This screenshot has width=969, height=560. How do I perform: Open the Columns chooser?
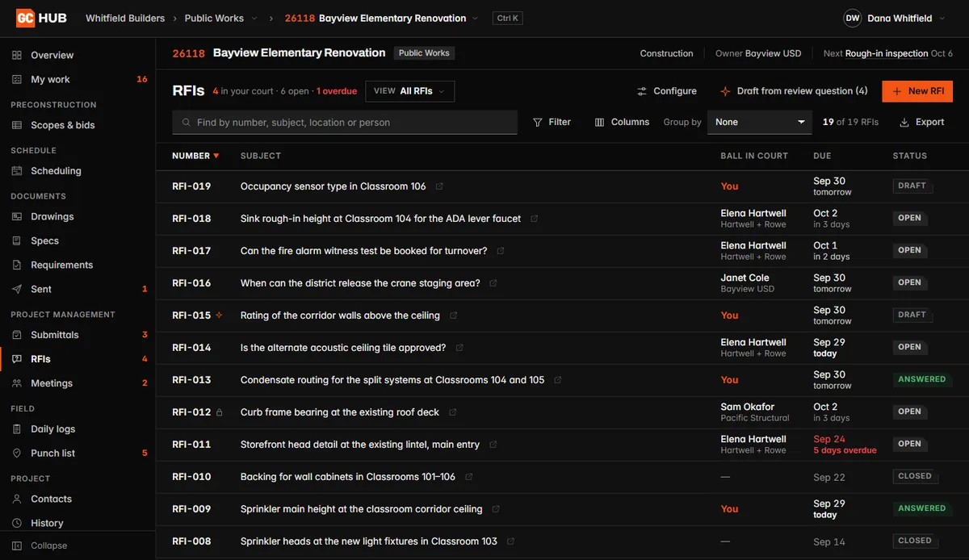point(622,123)
